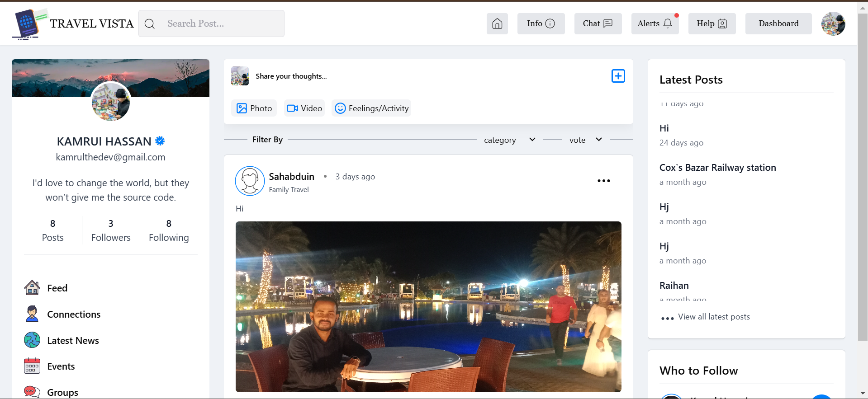Add a Video to the post
This screenshot has height=399, width=868.
click(304, 108)
